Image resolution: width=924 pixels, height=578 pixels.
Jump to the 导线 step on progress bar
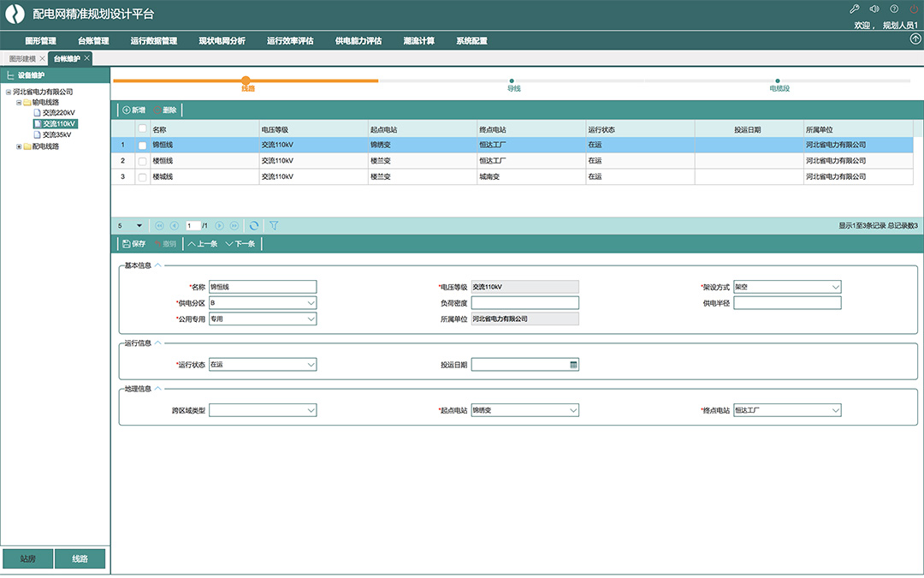[513, 81]
